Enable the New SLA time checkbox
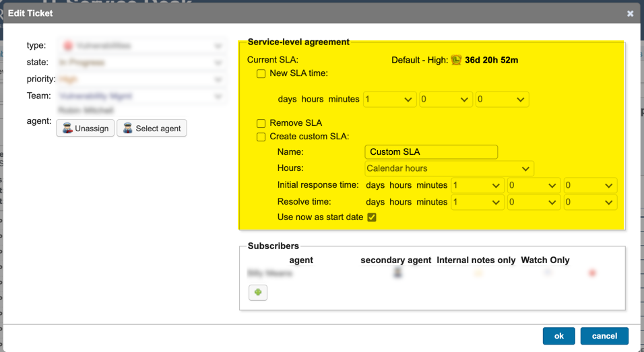This screenshot has height=352, width=644. coord(261,73)
